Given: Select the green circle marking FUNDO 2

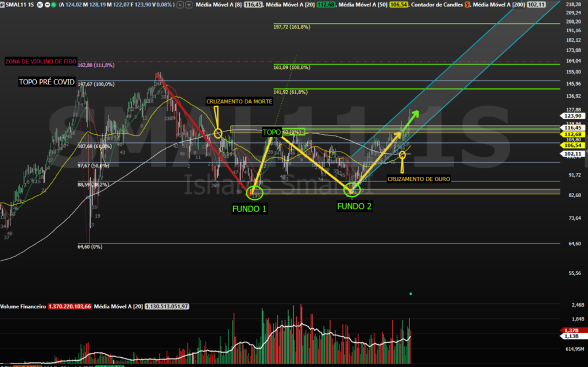Looking at the screenshot, I should pos(351,188).
